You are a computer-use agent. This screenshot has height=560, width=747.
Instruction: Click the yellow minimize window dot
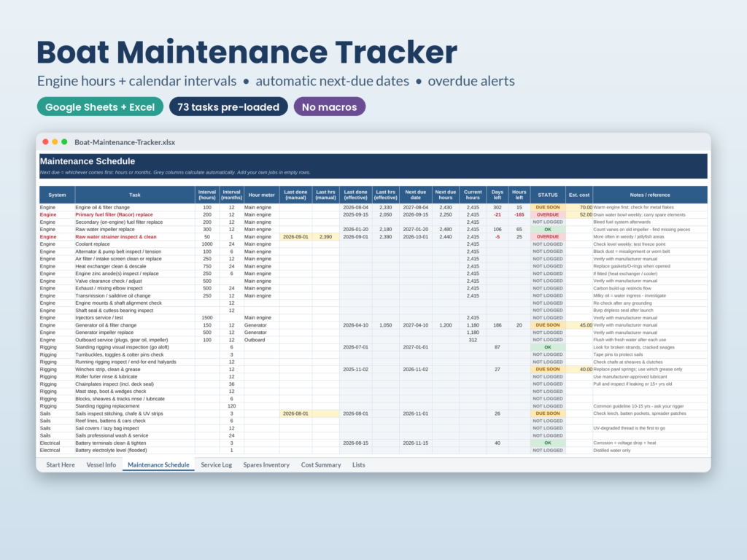pos(55,142)
